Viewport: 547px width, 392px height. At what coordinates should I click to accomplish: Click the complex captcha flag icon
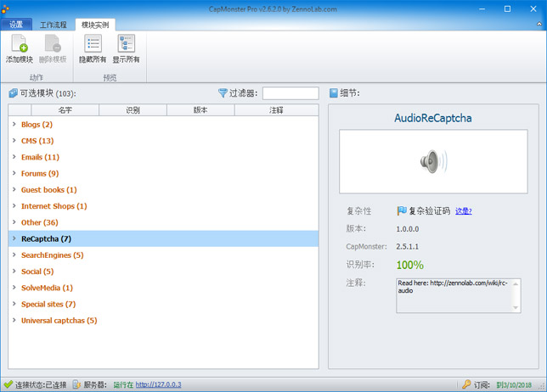(x=402, y=210)
